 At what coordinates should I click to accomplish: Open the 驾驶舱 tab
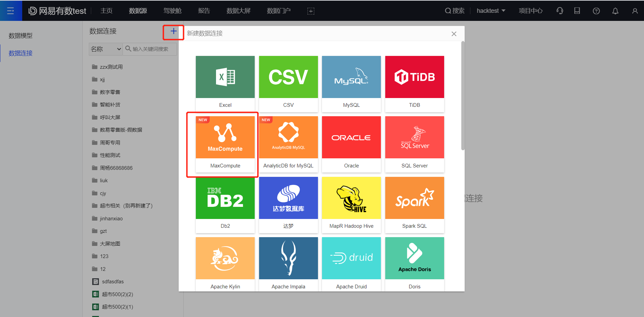[x=172, y=11]
